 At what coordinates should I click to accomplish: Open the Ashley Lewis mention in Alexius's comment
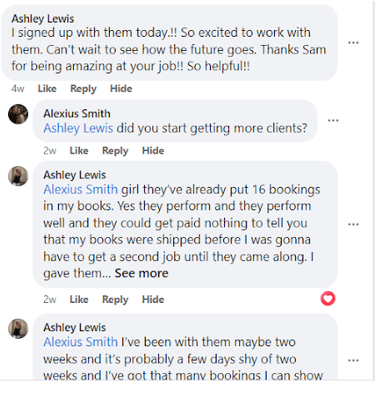78,128
